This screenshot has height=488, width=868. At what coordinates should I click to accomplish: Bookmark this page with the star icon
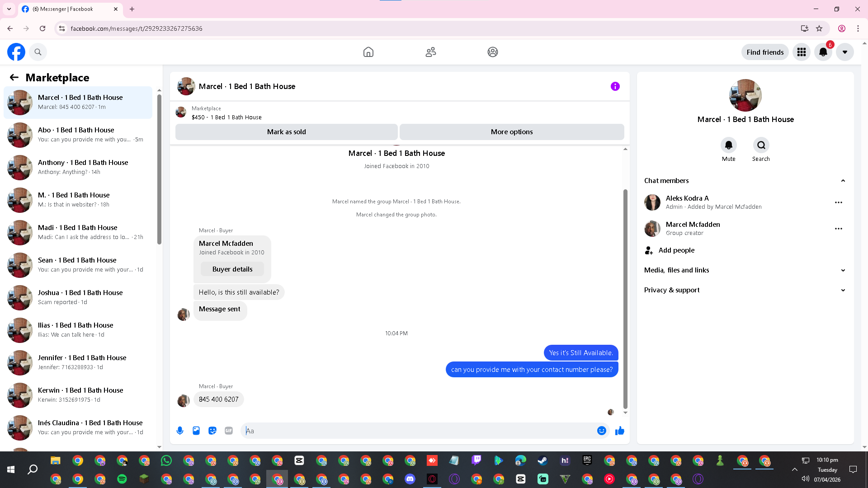click(819, 28)
